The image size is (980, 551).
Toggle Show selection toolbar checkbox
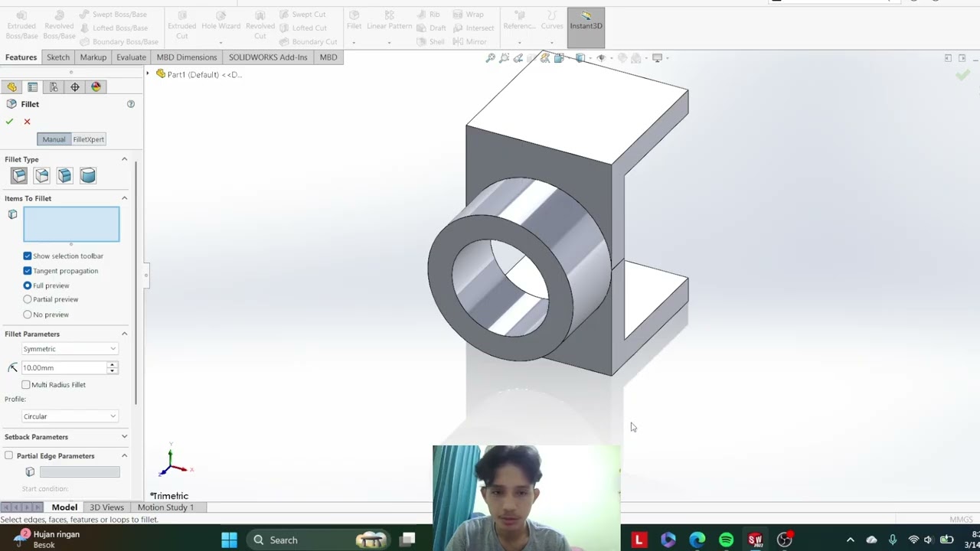click(x=28, y=256)
